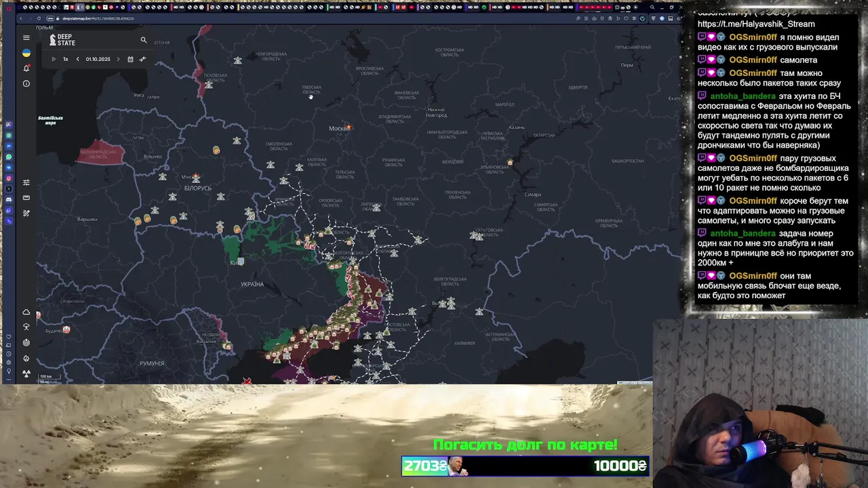Screen dimensions: 868x488
Task: Open the heart bookmarks icon in the Opera sidebar
Action: point(9,337)
